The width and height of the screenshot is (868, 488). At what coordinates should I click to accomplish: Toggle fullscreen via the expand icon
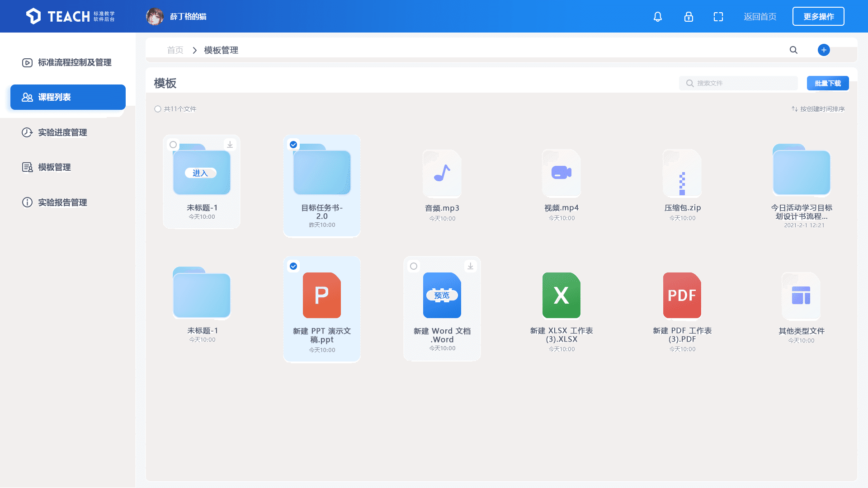coord(718,17)
